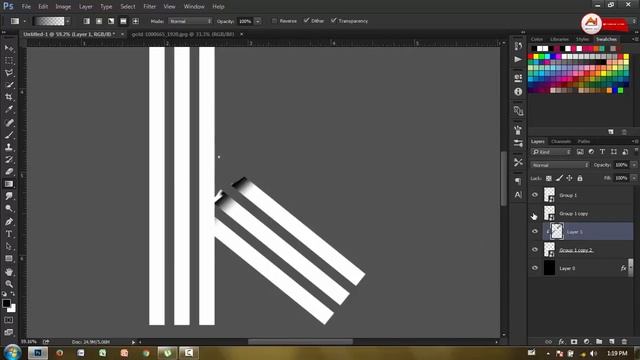Choose the Linear Gradient style icon

(x=87, y=21)
